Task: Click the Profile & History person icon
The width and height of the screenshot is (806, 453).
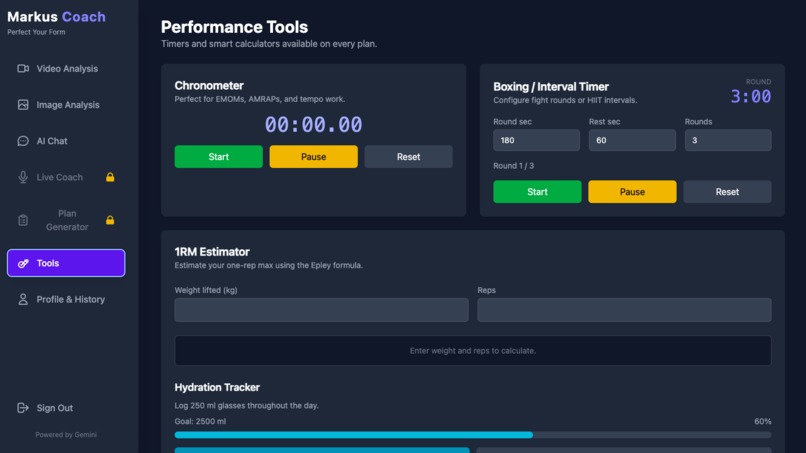Action: point(23,299)
